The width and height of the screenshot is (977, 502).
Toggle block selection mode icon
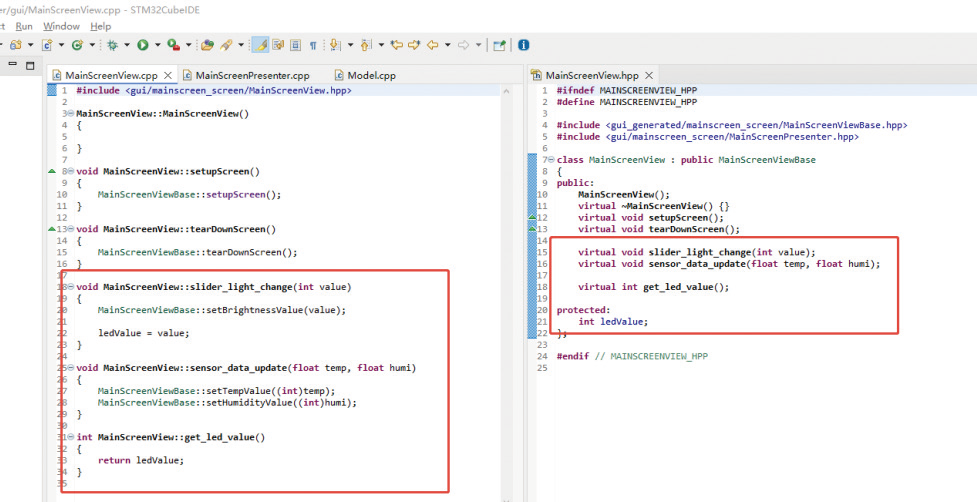point(295,45)
